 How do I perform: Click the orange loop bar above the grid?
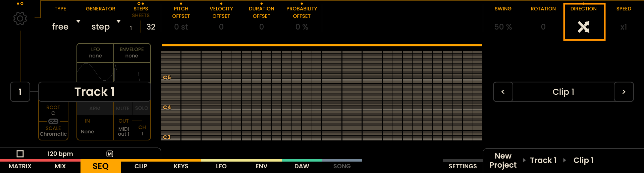click(x=322, y=45)
